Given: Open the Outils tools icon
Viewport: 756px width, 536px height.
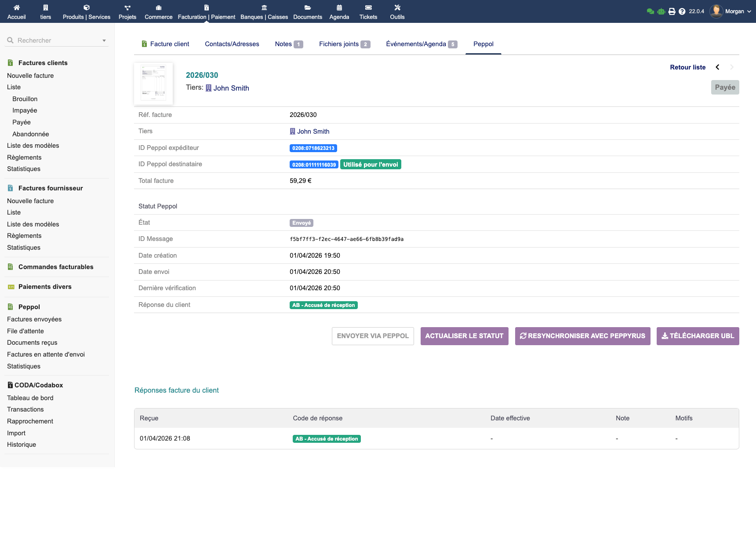Looking at the screenshot, I should pos(397,7).
